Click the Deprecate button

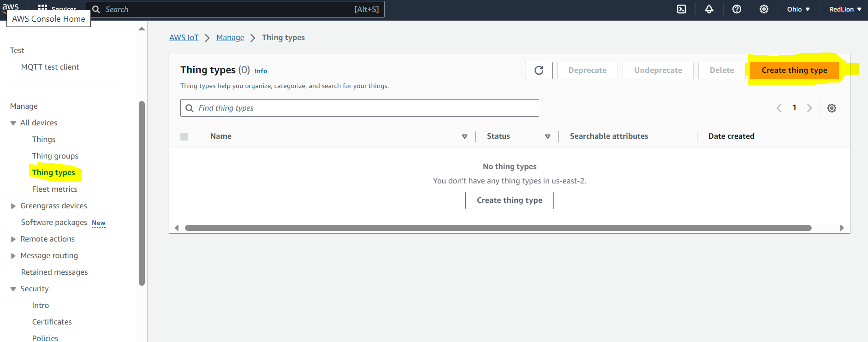[588, 71]
